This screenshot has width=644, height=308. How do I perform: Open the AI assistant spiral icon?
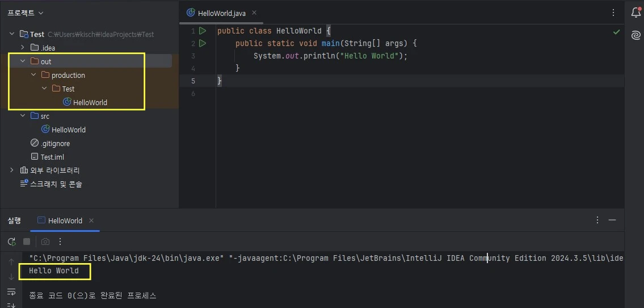pos(635,36)
